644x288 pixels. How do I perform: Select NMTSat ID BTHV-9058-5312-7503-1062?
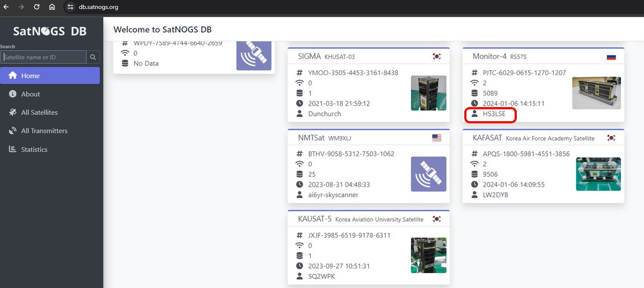point(351,154)
